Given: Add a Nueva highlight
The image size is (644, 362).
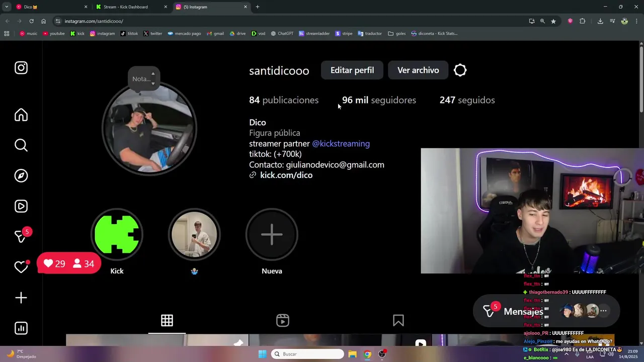Looking at the screenshot, I should [x=272, y=234].
